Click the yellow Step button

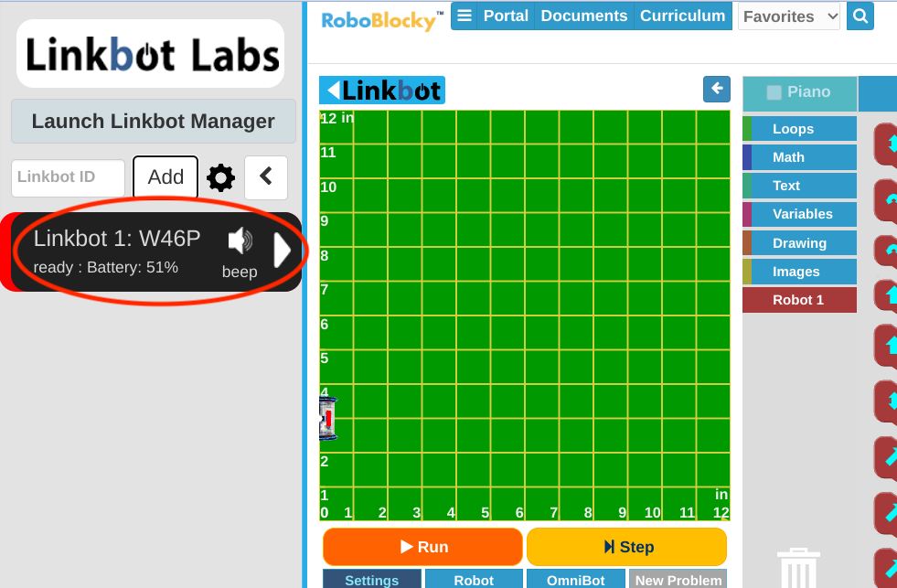click(x=627, y=547)
